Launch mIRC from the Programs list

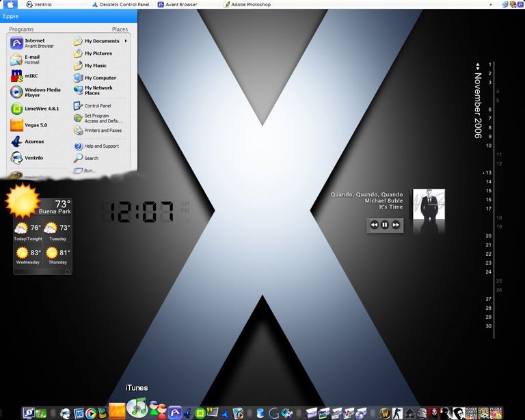click(x=24, y=76)
